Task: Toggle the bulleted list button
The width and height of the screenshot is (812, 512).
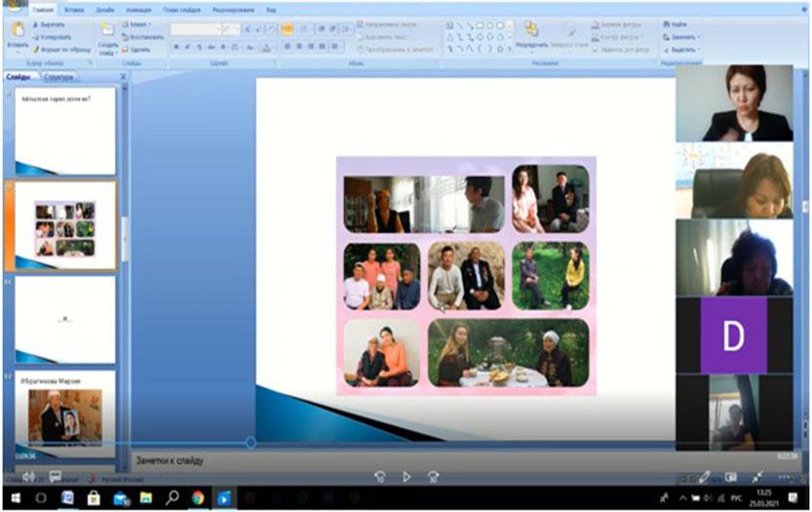Action: (x=288, y=29)
